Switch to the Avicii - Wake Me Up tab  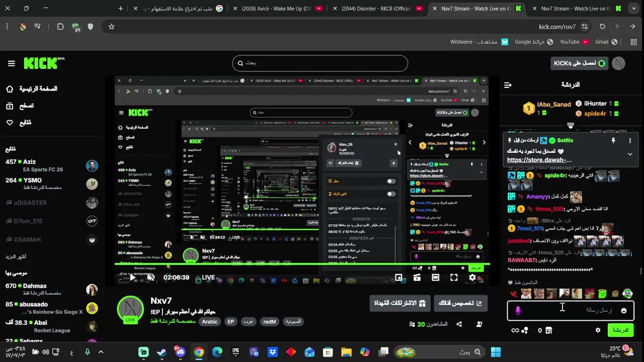[277, 9]
